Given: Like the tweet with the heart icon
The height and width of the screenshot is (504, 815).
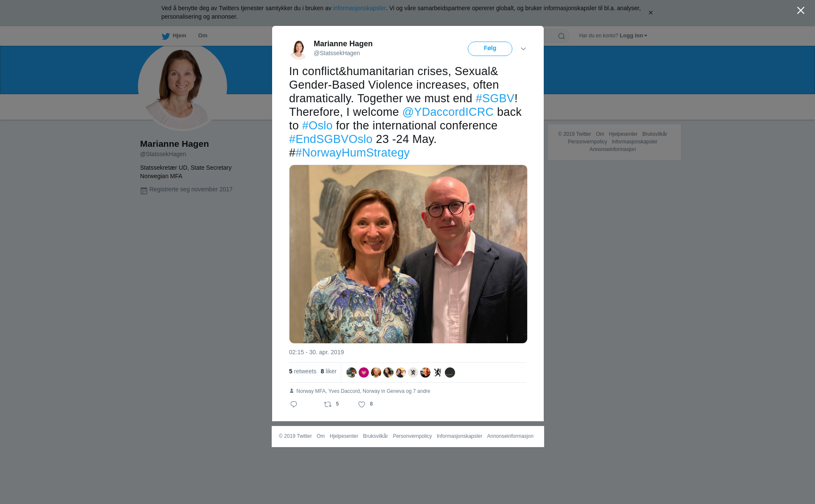Looking at the screenshot, I should coord(362,404).
